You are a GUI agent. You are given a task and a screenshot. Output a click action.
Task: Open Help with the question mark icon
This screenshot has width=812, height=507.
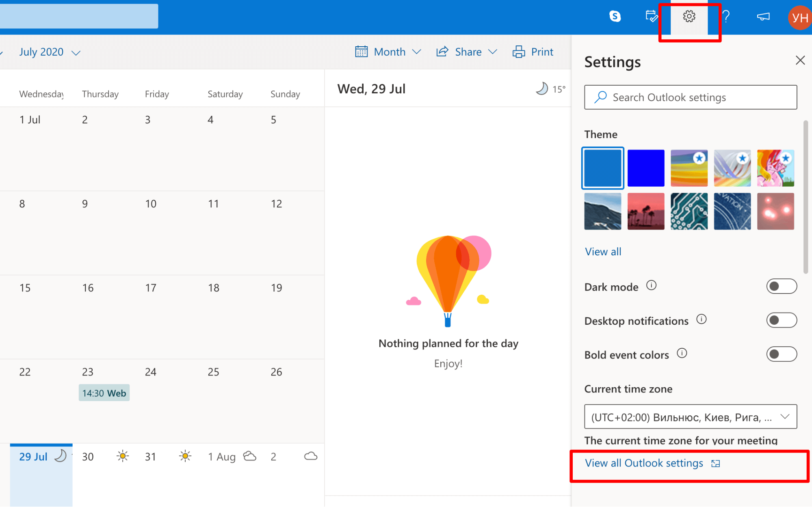pyautogui.click(x=726, y=17)
